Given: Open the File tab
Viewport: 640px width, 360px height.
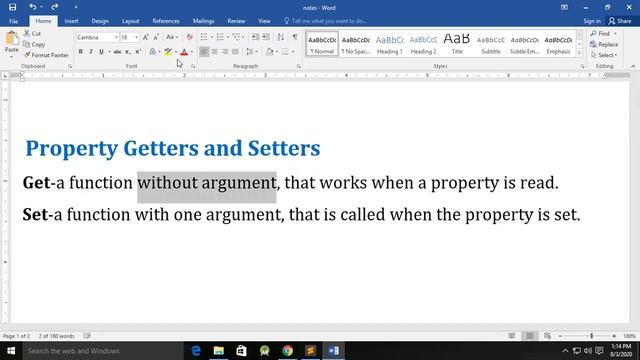Looking at the screenshot, I should [x=13, y=21].
